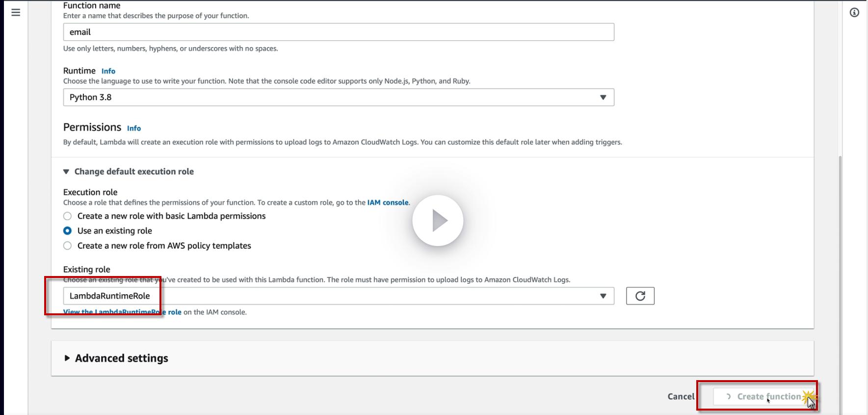The width and height of the screenshot is (868, 415).
Task: Open the IAM console link
Action: [388, 202]
